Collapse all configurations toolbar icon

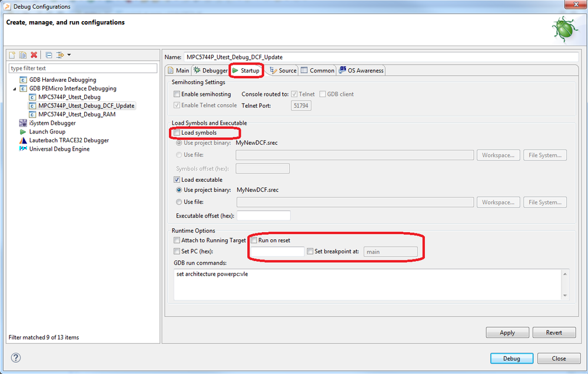point(49,55)
